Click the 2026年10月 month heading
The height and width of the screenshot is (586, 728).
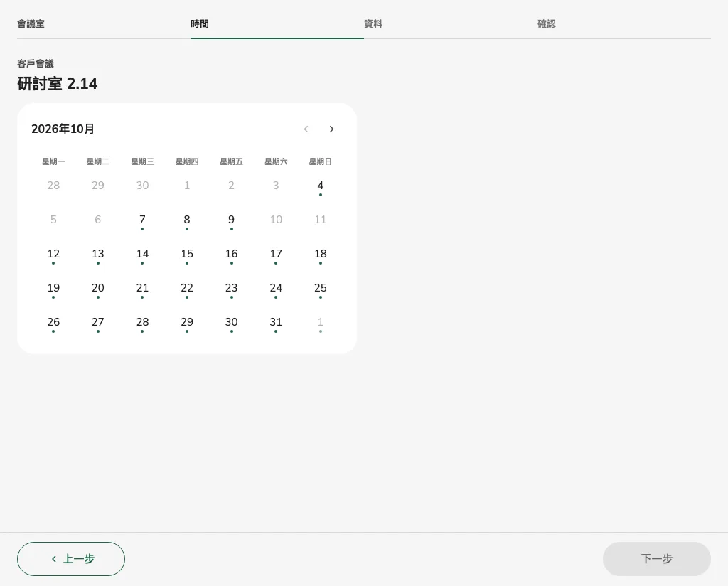click(63, 129)
